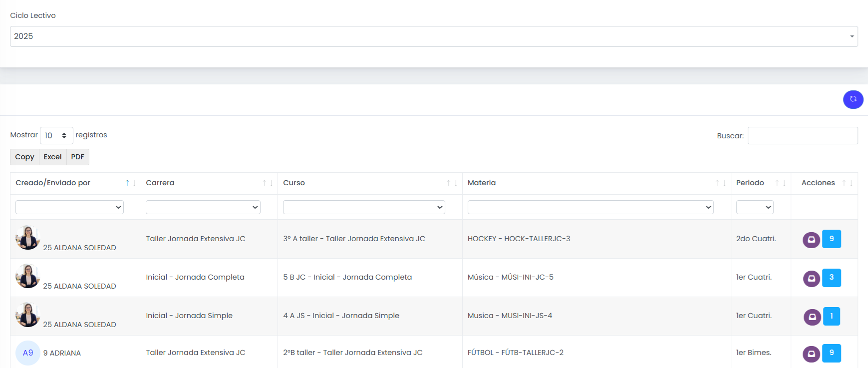Click ALDANA SOLEDAD avatar in HOCKEY row
The height and width of the screenshot is (368, 868).
click(28, 237)
